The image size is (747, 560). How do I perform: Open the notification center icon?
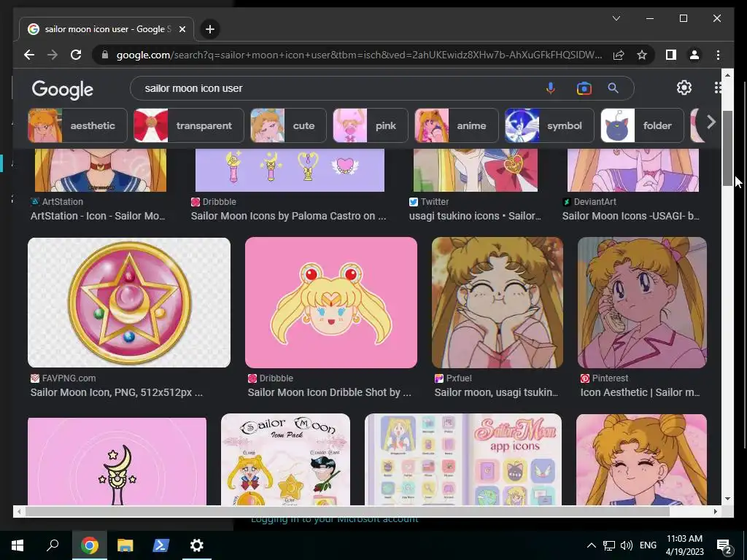[x=724, y=546]
